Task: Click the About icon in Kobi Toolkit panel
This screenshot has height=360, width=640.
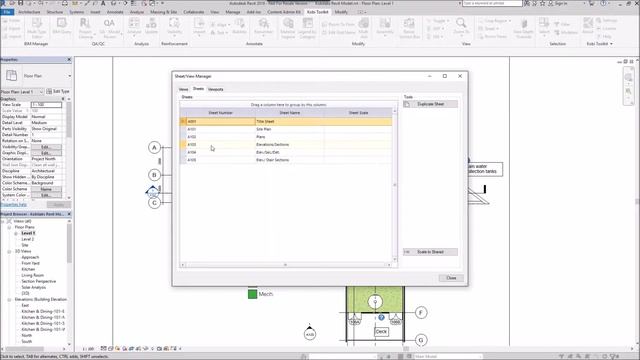Action: point(588,25)
